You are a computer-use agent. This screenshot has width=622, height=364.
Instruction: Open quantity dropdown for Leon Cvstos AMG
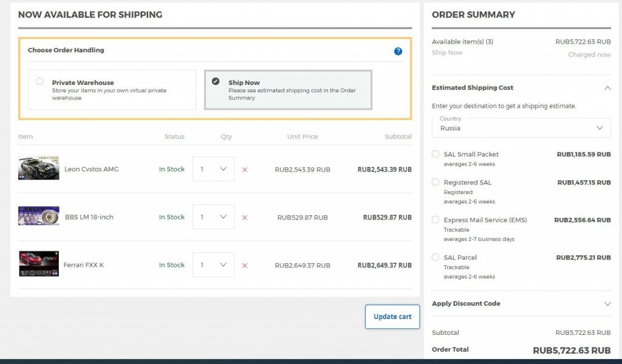[x=213, y=169]
